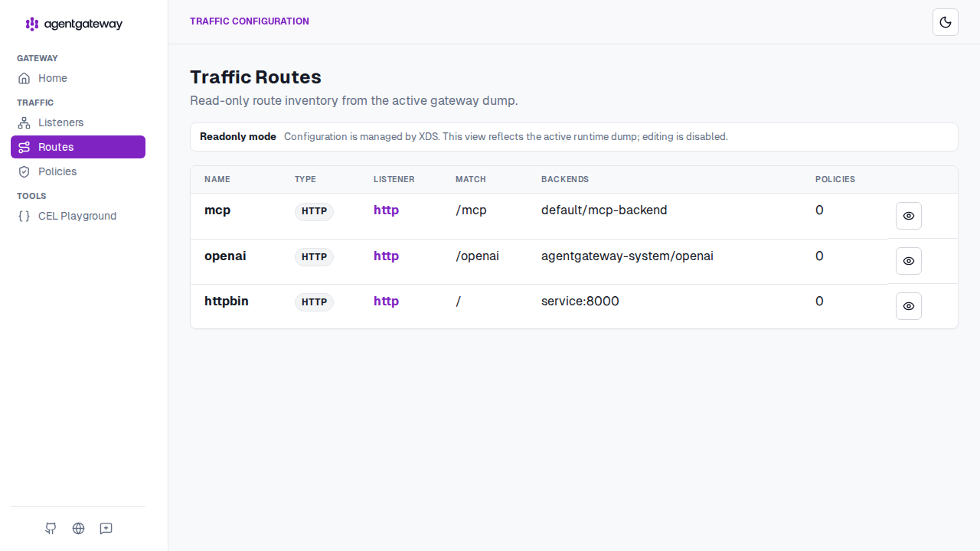This screenshot has width=980, height=551.
Task: Select the Routes sidebar item
Action: [78, 147]
